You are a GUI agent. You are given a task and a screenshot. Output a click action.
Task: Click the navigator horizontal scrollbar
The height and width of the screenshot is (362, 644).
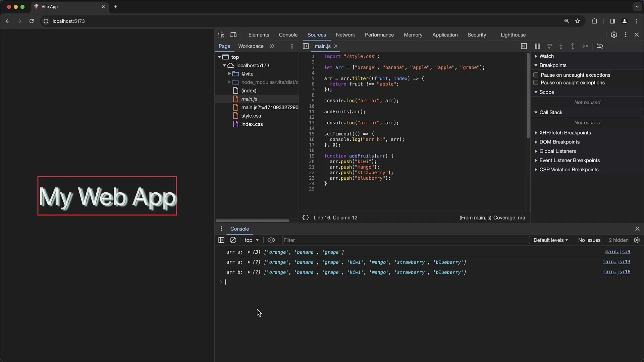(252, 221)
